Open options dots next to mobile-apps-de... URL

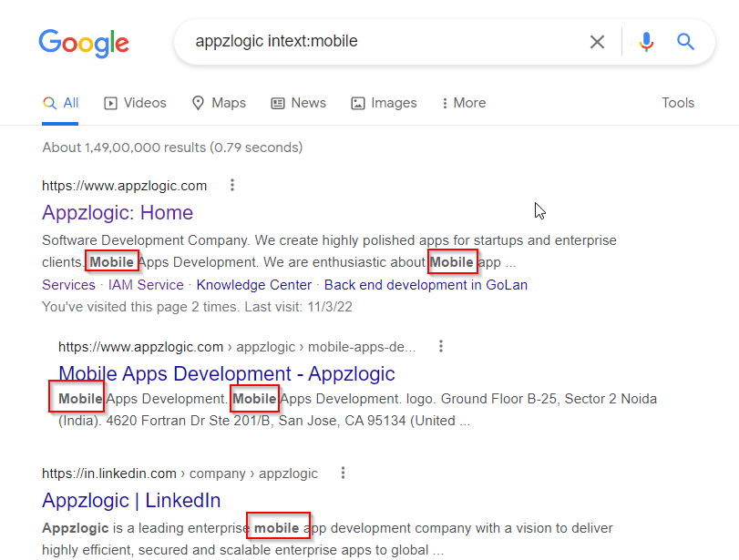441,346
